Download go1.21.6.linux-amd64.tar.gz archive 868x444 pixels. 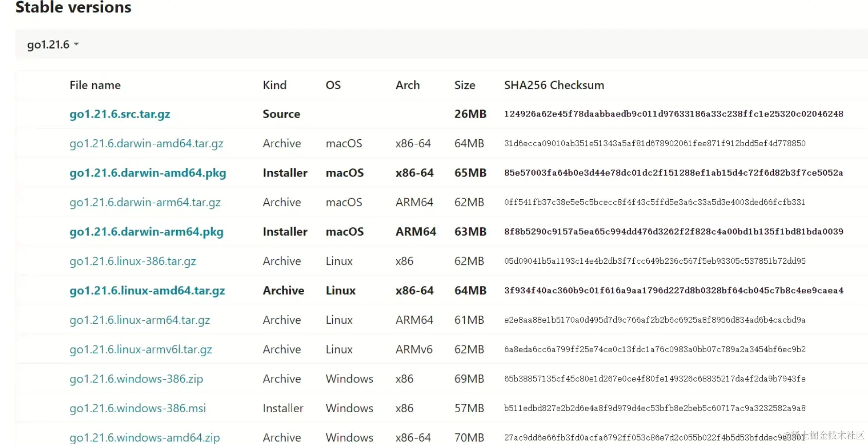pyautogui.click(x=147, y=291)
